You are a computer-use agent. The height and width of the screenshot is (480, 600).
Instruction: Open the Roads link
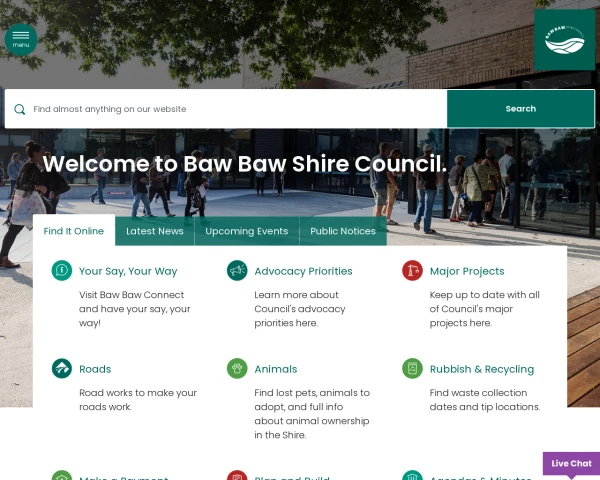click(95, 369)
